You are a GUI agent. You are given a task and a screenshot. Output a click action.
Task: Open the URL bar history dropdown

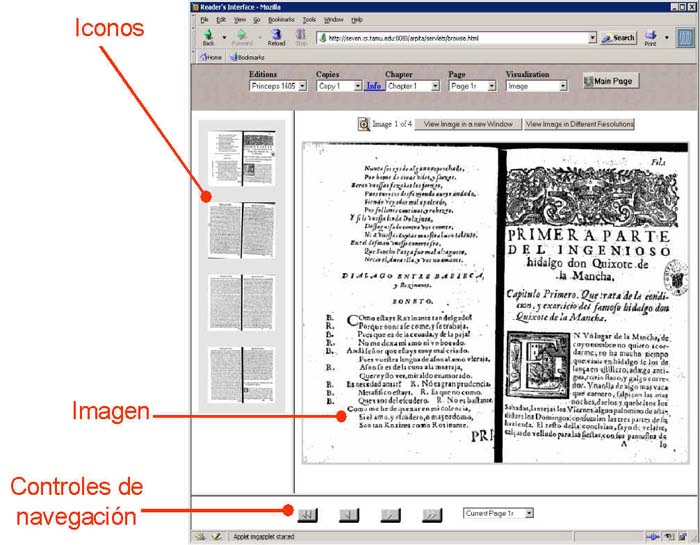pyautogui.click(x=592, y=38)
